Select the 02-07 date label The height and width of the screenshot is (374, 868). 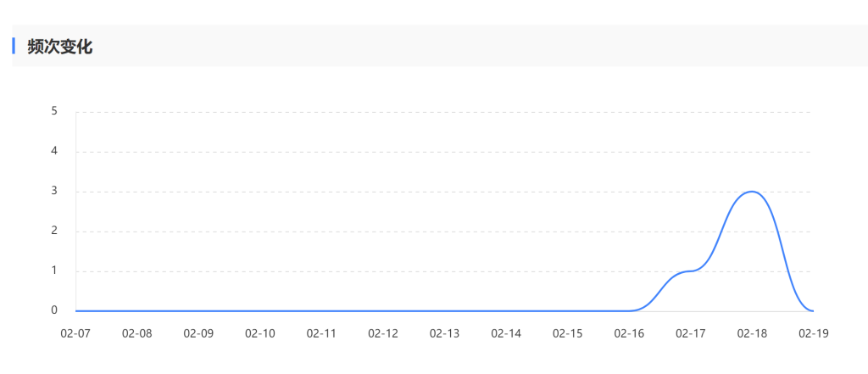pos(75,334)
